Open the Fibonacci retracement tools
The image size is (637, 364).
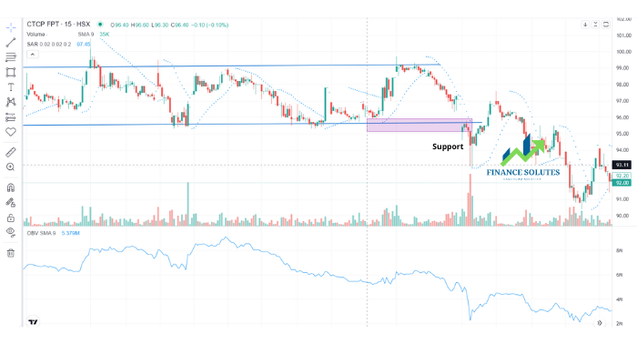coord(11,57)
